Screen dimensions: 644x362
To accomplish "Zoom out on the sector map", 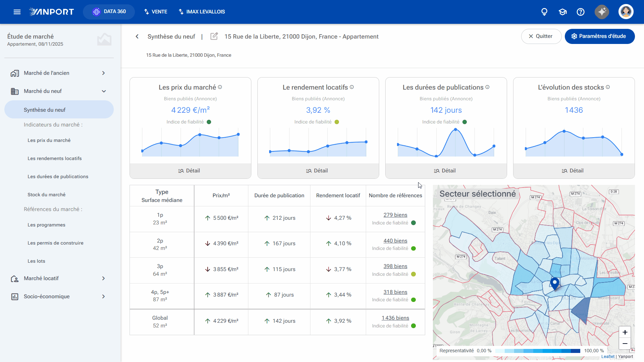I will [625, 344].
